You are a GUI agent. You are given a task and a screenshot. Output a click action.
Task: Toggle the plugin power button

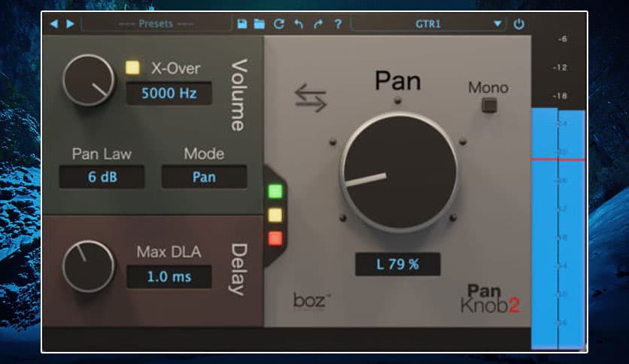point(518,24)
